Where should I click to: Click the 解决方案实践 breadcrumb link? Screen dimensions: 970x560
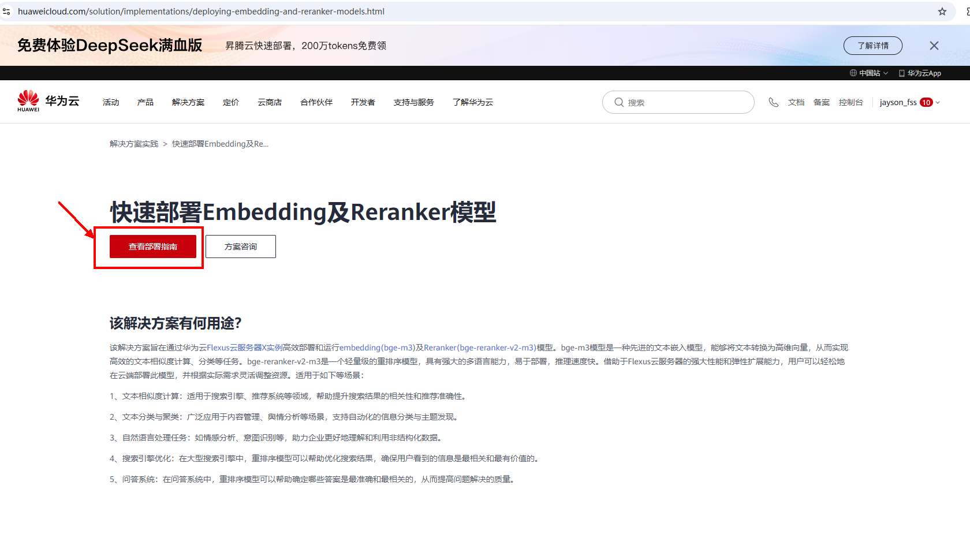pos(134,144)
